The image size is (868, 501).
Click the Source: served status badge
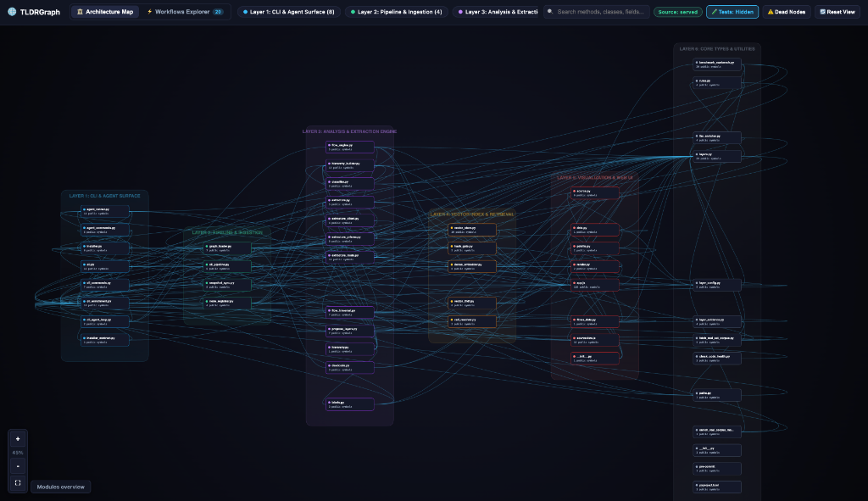(x=677, y=12)
